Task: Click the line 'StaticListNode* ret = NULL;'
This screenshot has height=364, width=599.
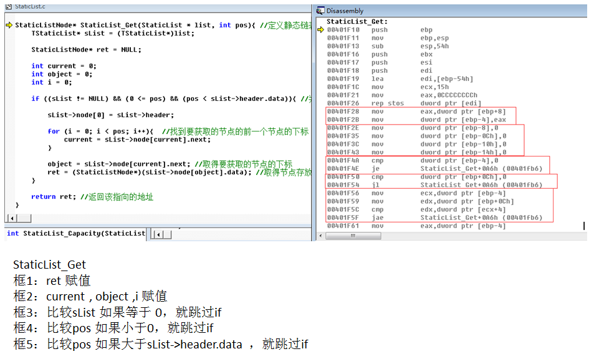Action: [x=87, y=50]
